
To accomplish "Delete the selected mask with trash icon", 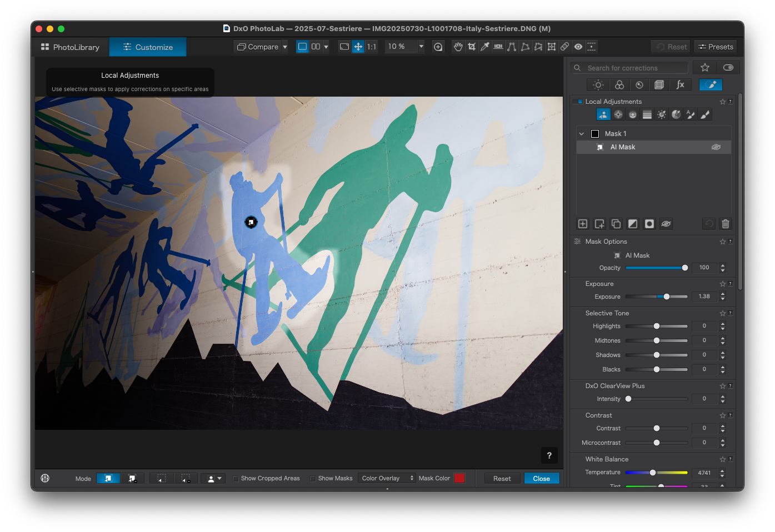I will point(725,224).
